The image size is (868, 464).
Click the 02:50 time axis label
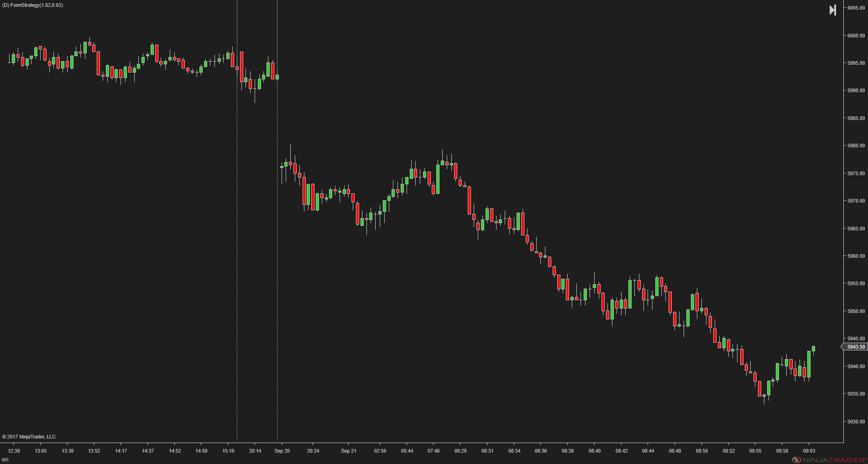(x=380, y=451)
